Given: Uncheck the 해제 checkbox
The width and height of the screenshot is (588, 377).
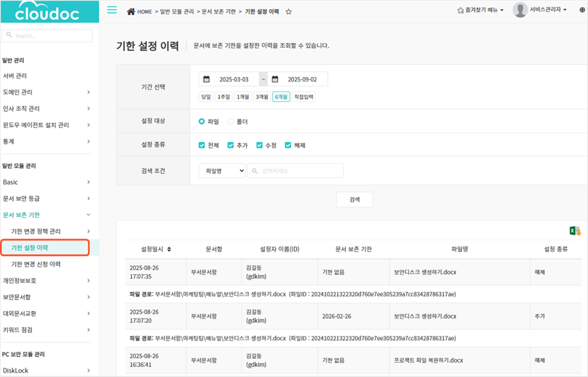Looking at the screenshot, I should pyautogui.click(x=288, y=145).
